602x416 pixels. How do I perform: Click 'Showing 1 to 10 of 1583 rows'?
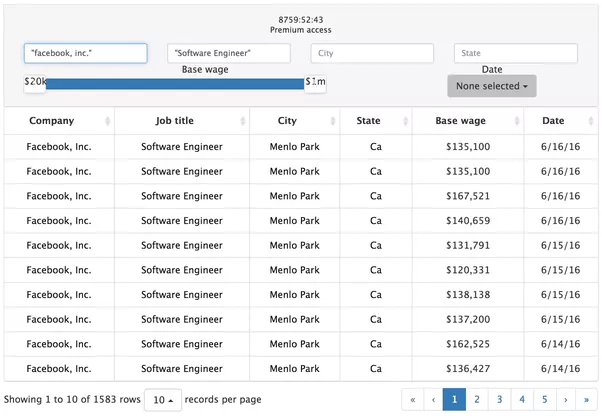[x=72, y=399]
